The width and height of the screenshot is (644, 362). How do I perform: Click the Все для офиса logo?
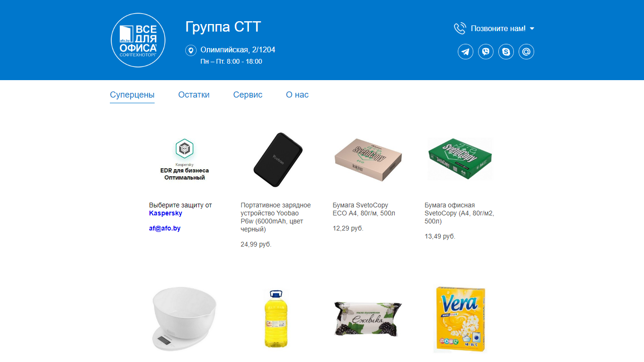pyautogui.click(x=138, y=40)
